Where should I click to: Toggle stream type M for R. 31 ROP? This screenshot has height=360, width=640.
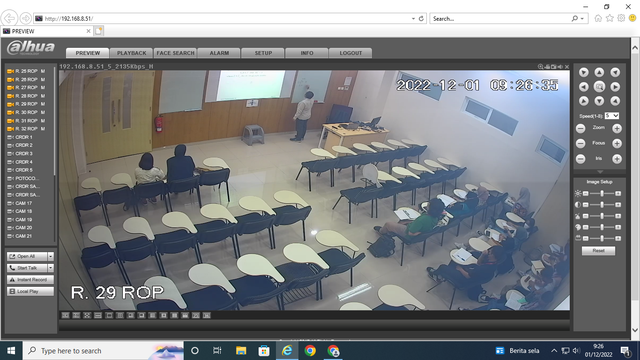click(43, 120)
